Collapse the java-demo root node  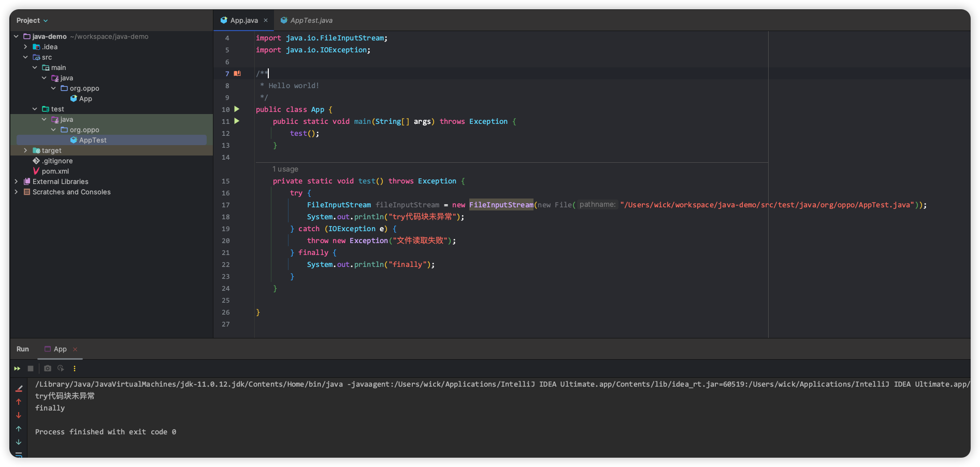coord(16,36)
